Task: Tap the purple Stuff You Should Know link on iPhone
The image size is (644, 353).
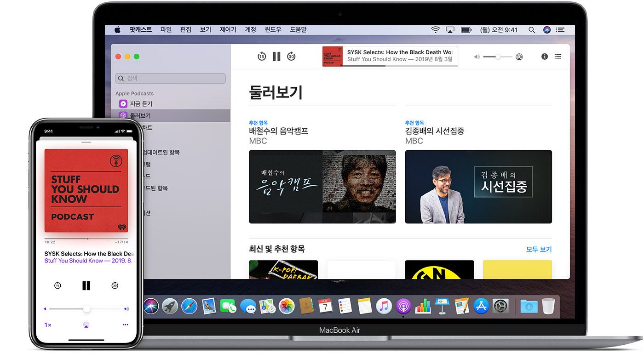Action: click(88, 261)
